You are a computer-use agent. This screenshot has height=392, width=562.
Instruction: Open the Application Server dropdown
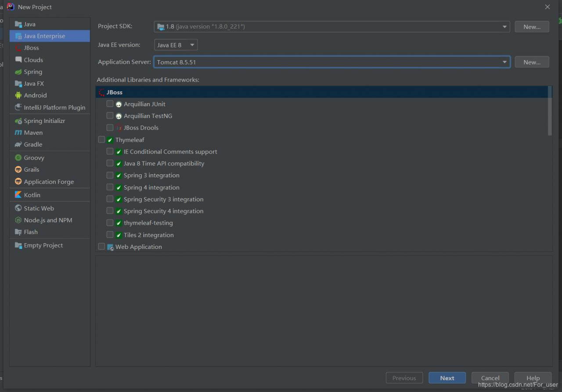pyautogui.click(x=332, y=62)
